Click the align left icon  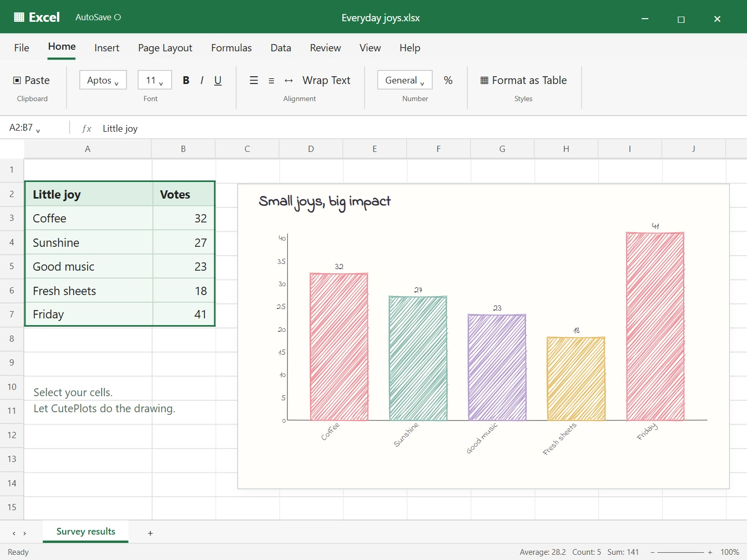point(254,80)
